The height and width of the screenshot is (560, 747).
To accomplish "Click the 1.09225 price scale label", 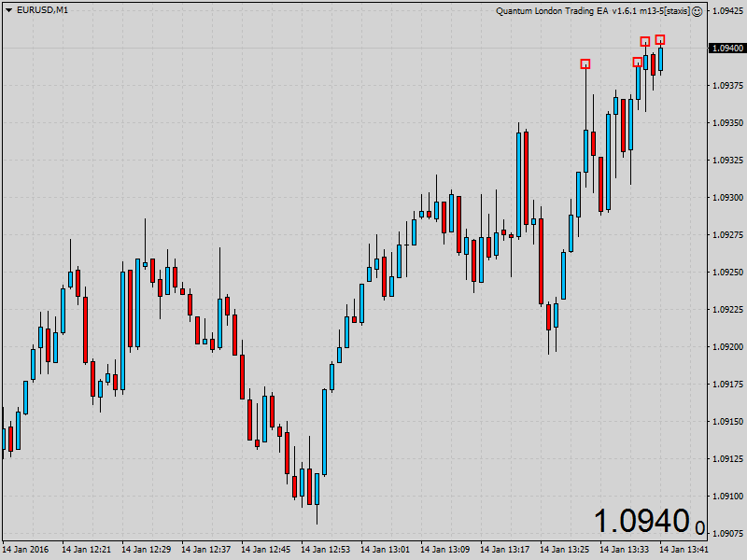I will click(728, 310).
